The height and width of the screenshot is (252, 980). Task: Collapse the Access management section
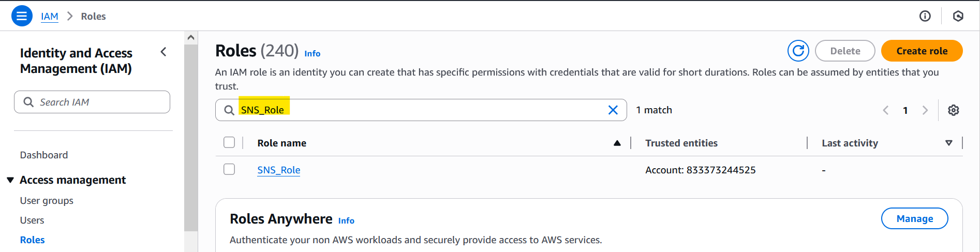(10, 180)
